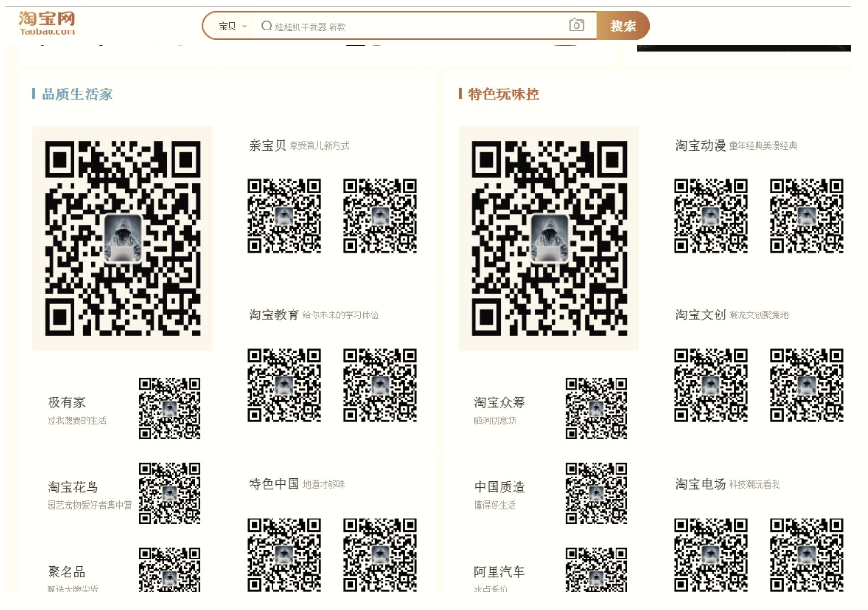Open the 淘宝文创 link
Viewport: 868px width, 610px height.
click(x=700, y=315)
